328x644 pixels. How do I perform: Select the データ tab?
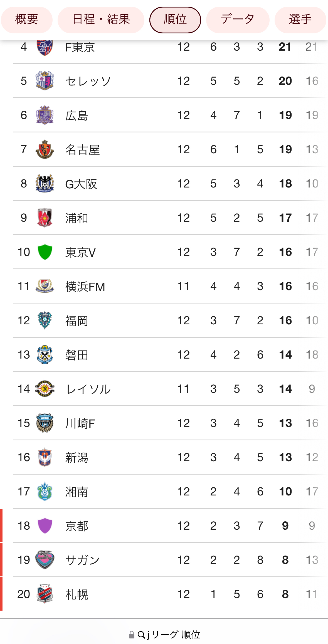(x=238, y=20)
